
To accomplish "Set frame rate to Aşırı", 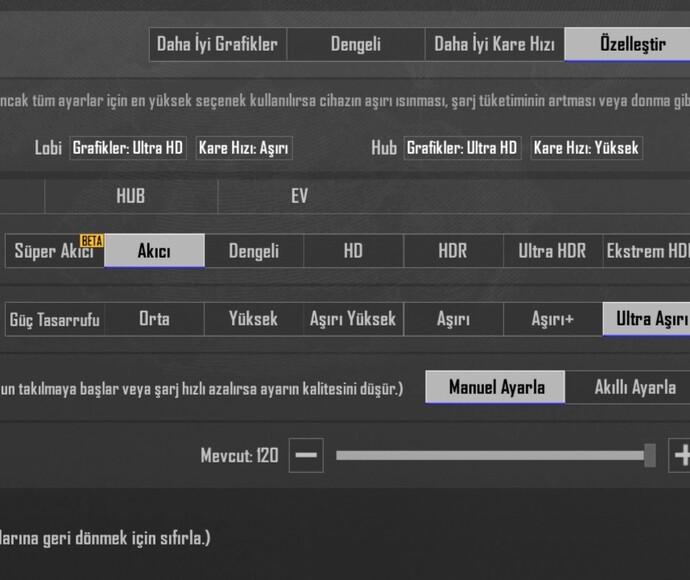I will 453,319.
